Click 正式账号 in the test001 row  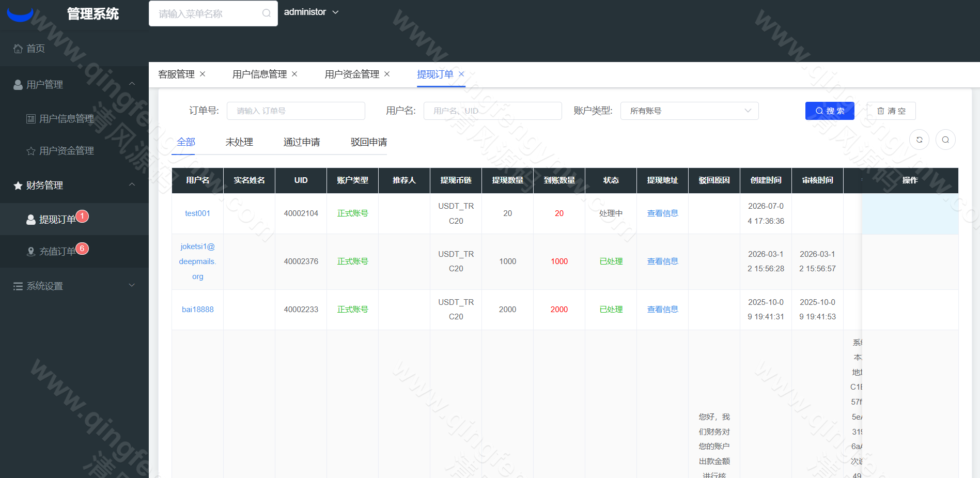click(353, 213)
